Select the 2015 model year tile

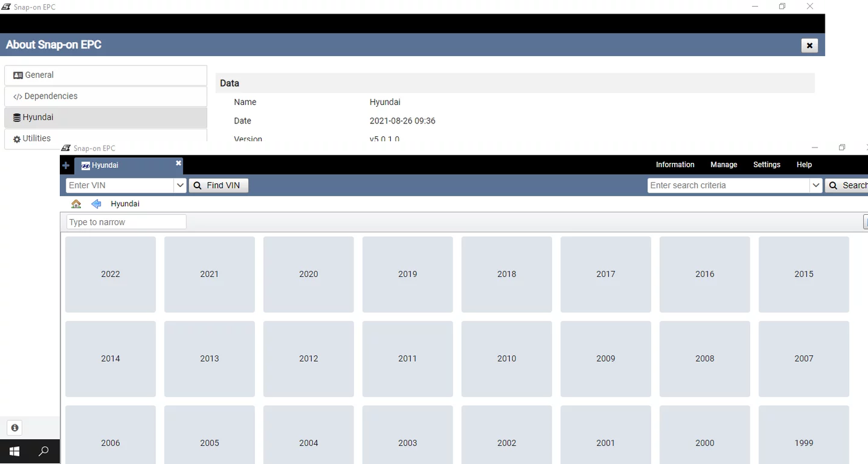(x=803, y=274)
